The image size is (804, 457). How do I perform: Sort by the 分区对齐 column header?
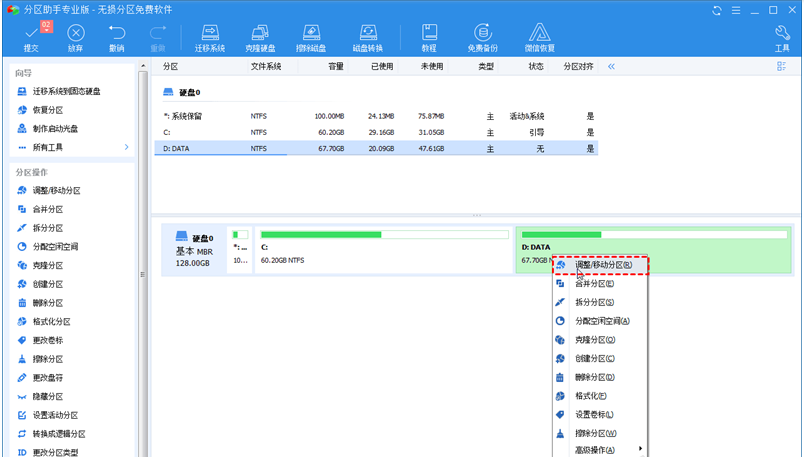[578, 66]
